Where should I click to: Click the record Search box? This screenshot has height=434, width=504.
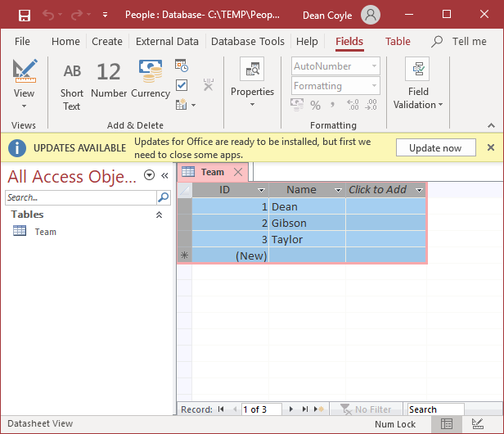click(435, 409)
